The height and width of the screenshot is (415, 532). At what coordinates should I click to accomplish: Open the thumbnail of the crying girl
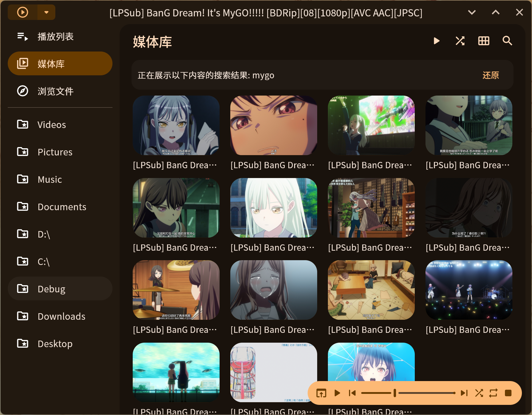[x=274, y=290]
